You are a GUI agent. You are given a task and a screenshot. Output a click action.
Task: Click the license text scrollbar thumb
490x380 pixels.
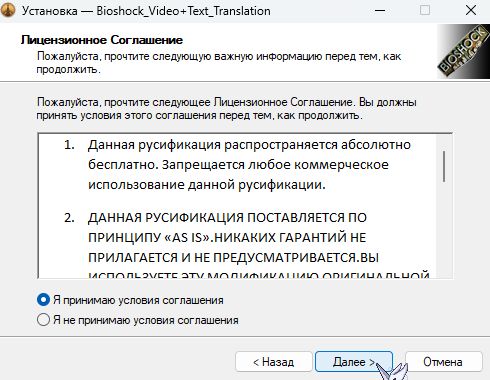tap(444, 166)
